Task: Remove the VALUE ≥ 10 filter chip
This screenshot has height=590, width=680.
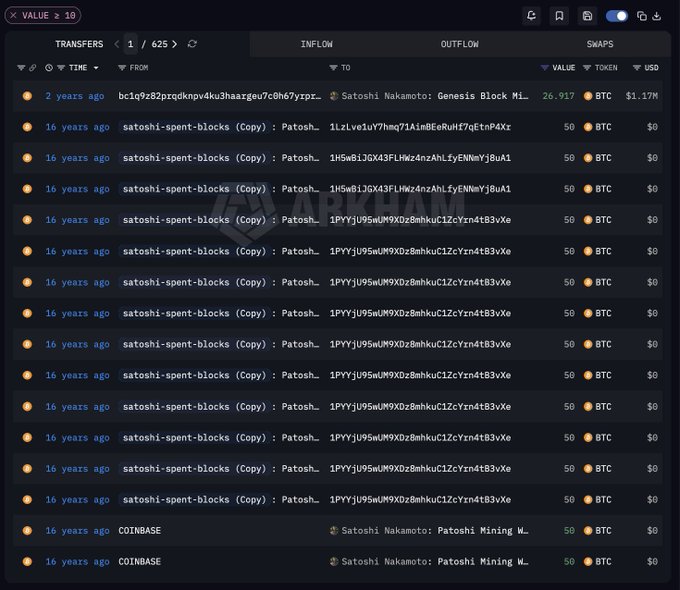Action: 13,16
